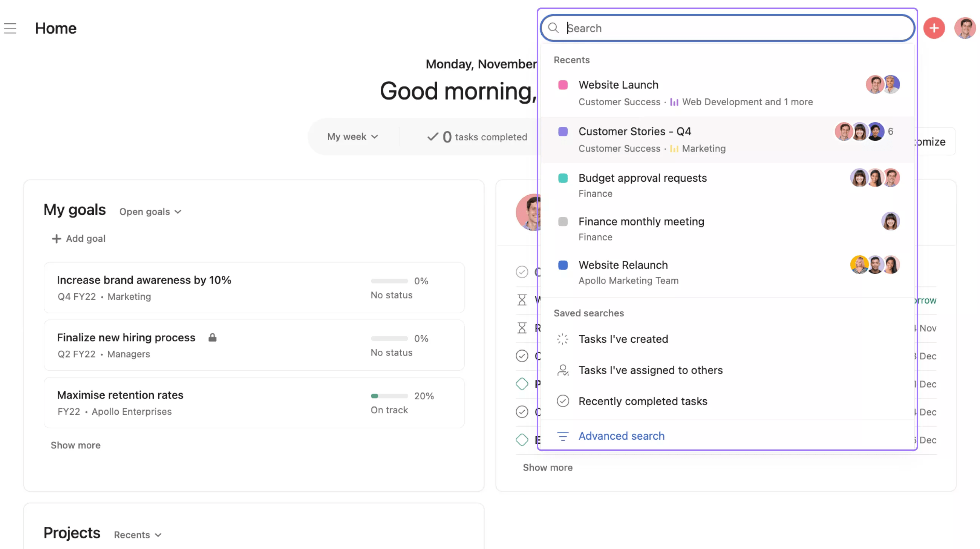Click Show more under My goals
Viewport: 980px width, 549px height.
[x=75, y=445]
